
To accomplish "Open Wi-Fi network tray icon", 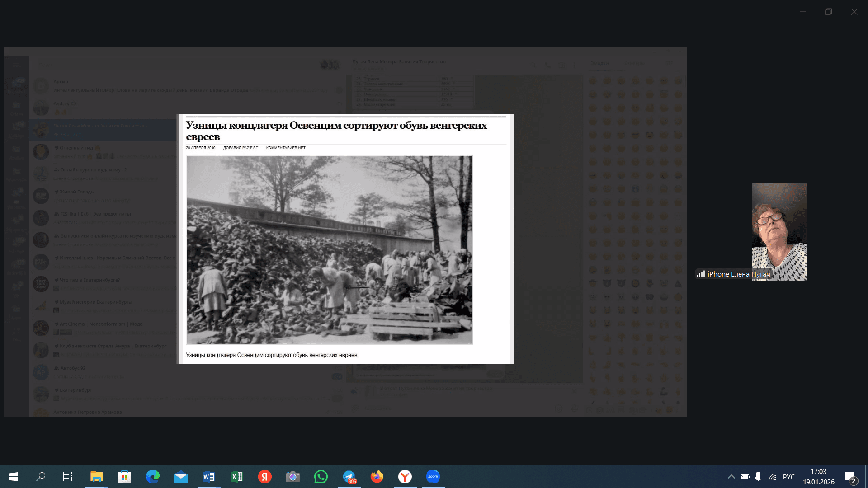I will [773, 477].
